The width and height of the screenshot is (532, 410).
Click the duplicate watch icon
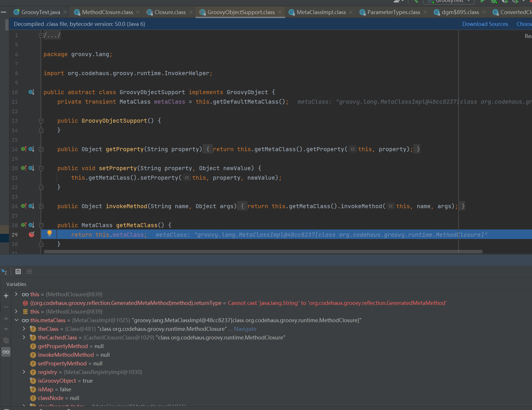click(x=6, y=340)
